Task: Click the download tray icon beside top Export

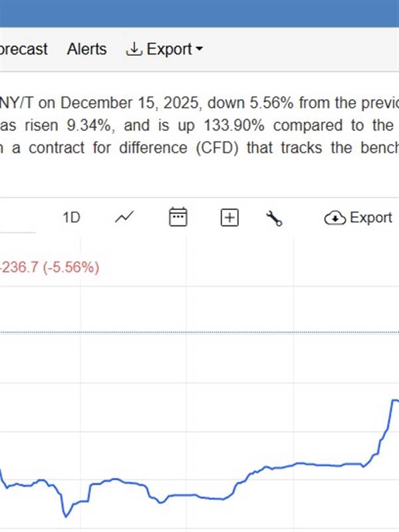Action: [134, 49]
